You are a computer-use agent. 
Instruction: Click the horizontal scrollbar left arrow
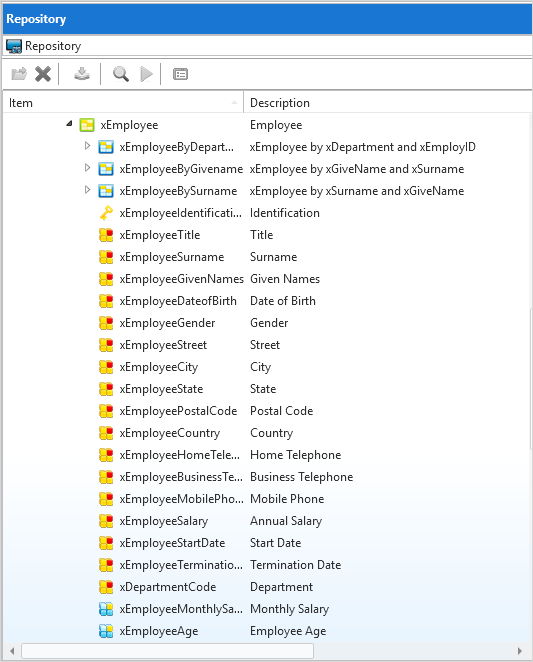(x=12, y=651)
